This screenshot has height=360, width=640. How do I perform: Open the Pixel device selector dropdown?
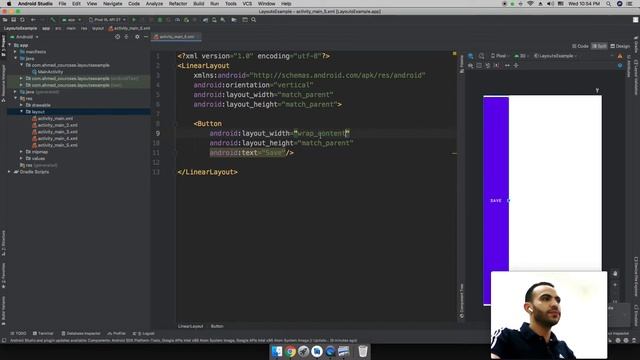[x=107, y=20]
